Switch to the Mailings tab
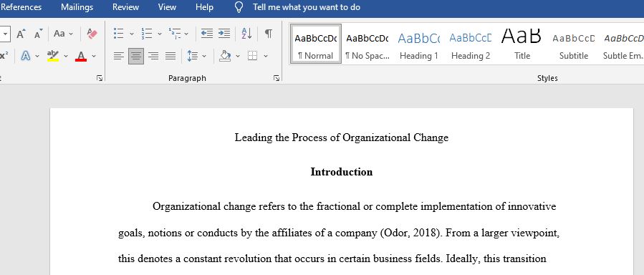The width and height of the screenshot is (644, 275). pyautogui.click(x=77, y=7)
